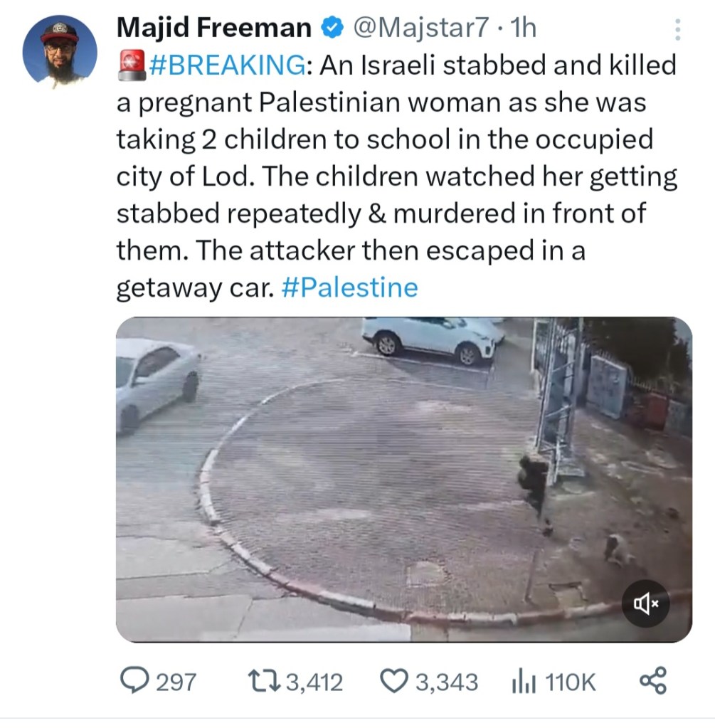
Task: Click the 3,412 reposts count
Action: (314, 682)
